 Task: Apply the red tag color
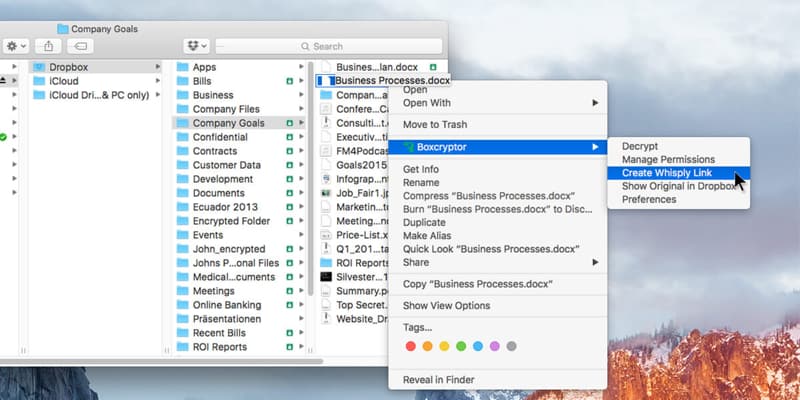410,346
